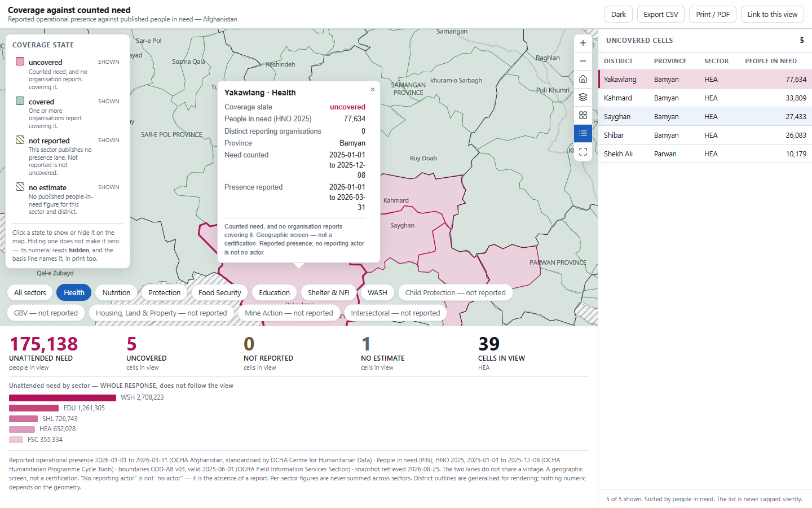This screenshot has height=508, width=812.
Task: Select the Shekh Ali row in uncovered cells
Action: point(705,154)
